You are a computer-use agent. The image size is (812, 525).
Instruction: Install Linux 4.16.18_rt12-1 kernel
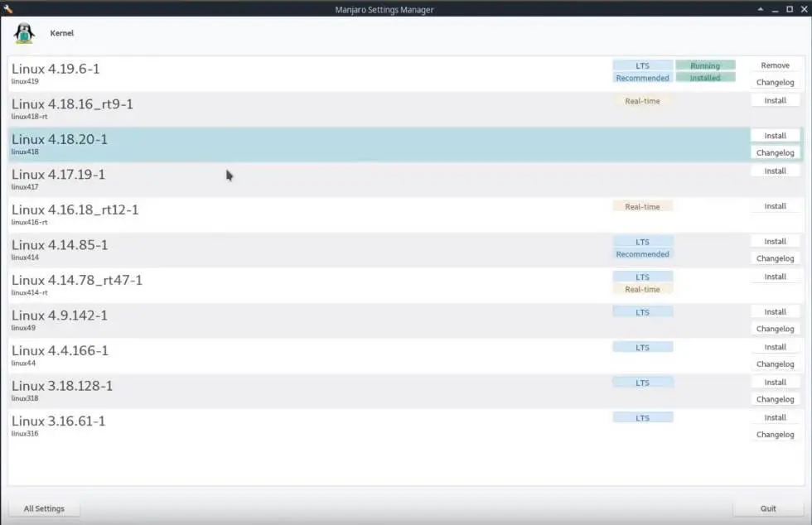click(x=776, y=206)
